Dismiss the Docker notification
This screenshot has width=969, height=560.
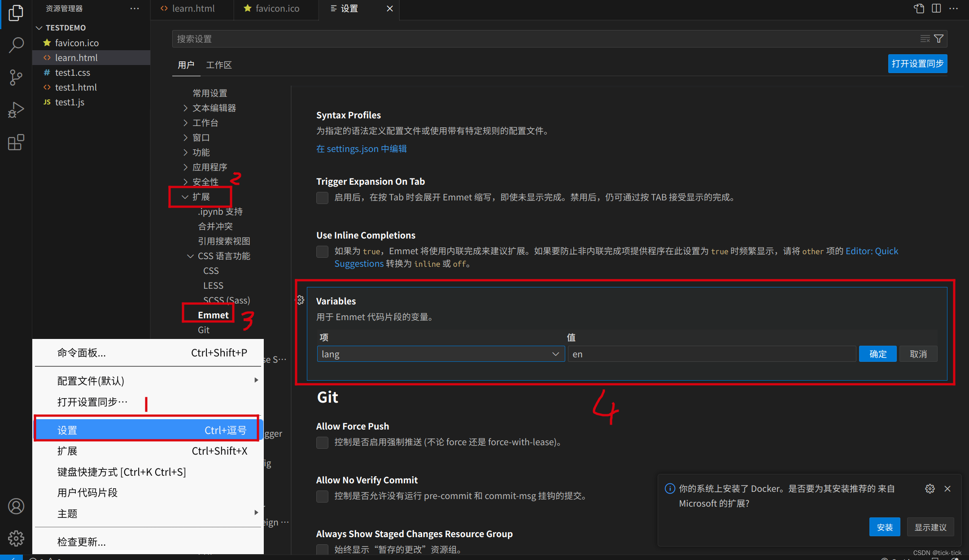[947, 489]
